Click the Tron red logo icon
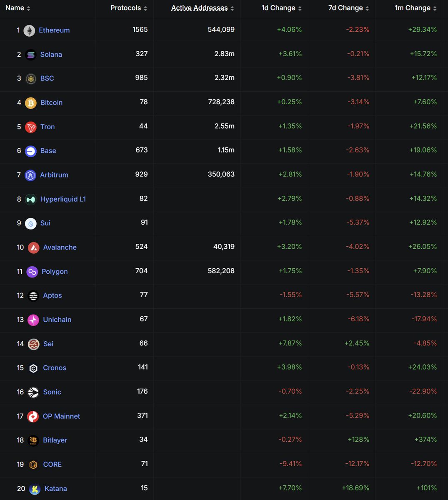448x500 pixels. coord(31,127)
